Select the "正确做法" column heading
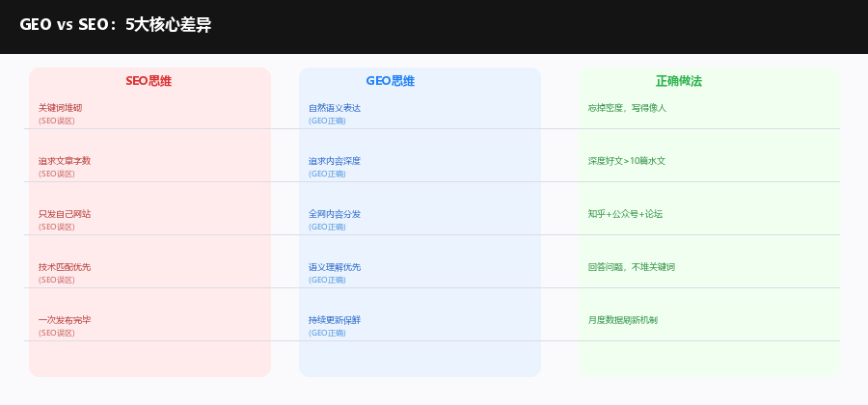The width and height of the screenshot is (868, 405). point(679,81)
